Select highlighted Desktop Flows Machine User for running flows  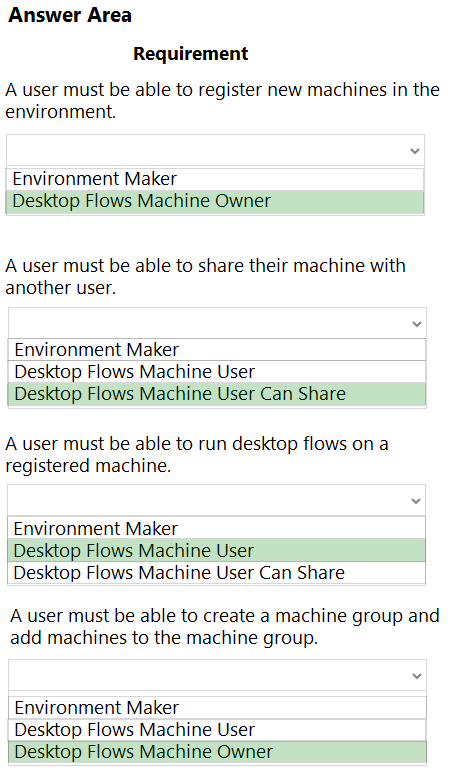click(x=216, y=551)
